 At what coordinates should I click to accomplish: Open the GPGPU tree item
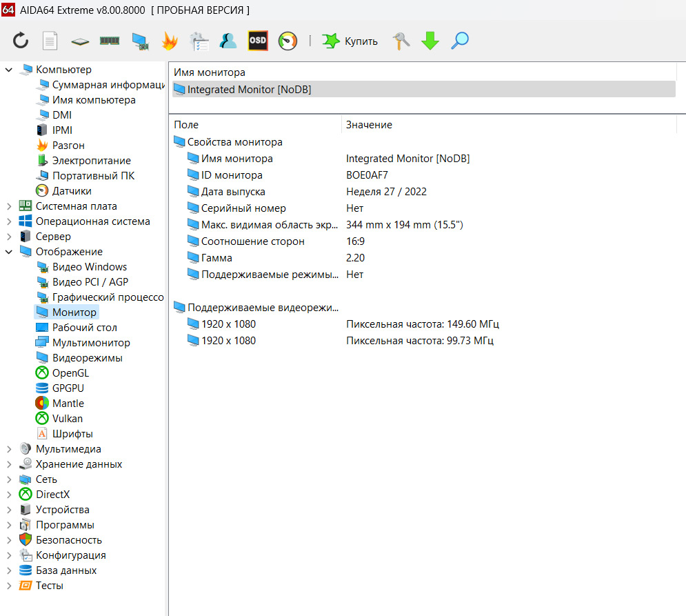[59, 388]
